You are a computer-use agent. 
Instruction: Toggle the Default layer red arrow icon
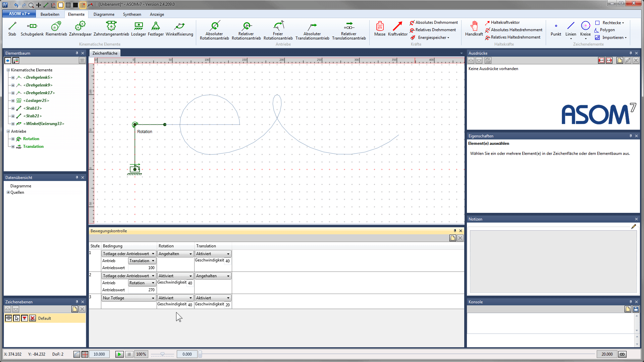24,318
